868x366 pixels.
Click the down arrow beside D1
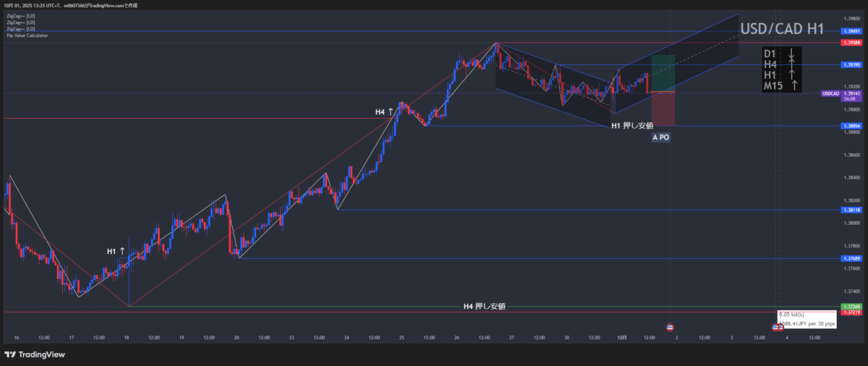coord(792,54)
